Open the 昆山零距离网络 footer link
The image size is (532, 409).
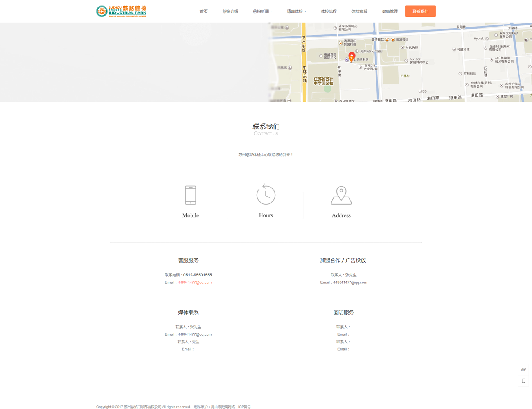(223, 407)
